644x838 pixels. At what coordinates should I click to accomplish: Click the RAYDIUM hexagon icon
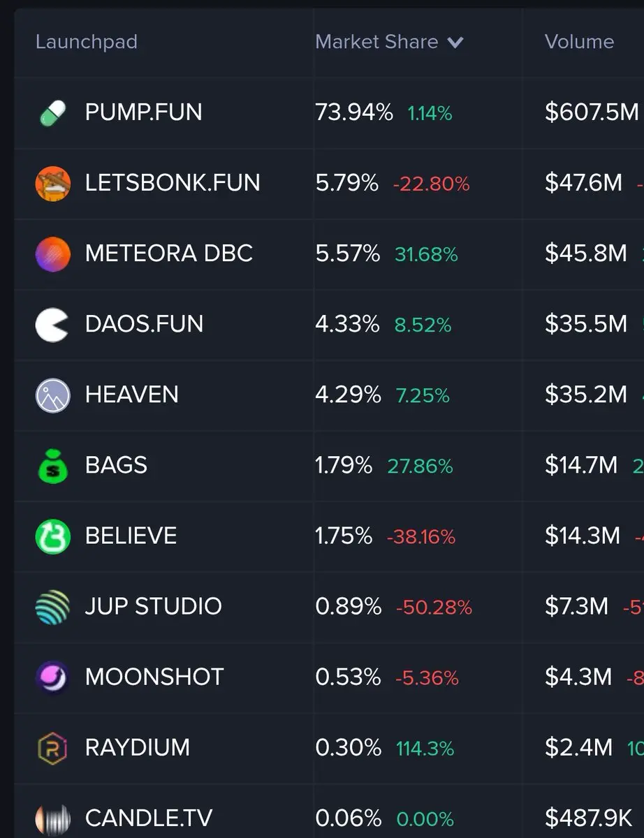53,748
